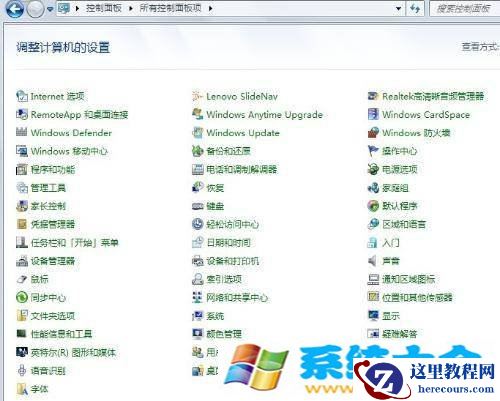Open 程序和功能 icon
500x401 pixels.
(x=22, y=169)
